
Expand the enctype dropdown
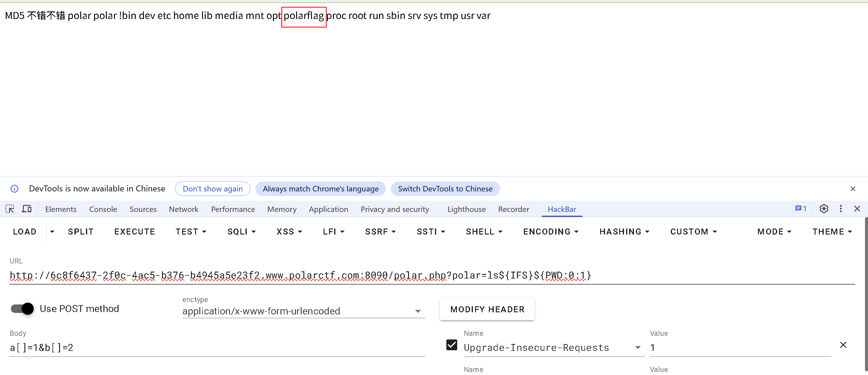point(418,311)
